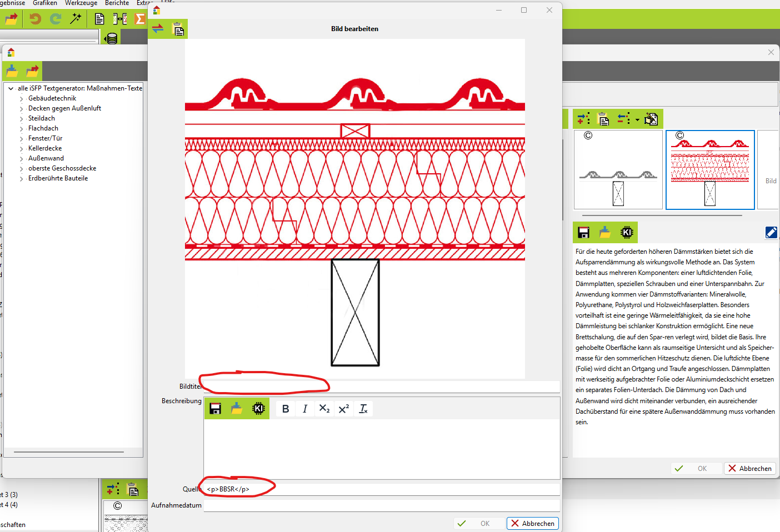Collapse the alle iSFP Textgenerator root node
The image size is (780, 532).
(x=11, y=88)
